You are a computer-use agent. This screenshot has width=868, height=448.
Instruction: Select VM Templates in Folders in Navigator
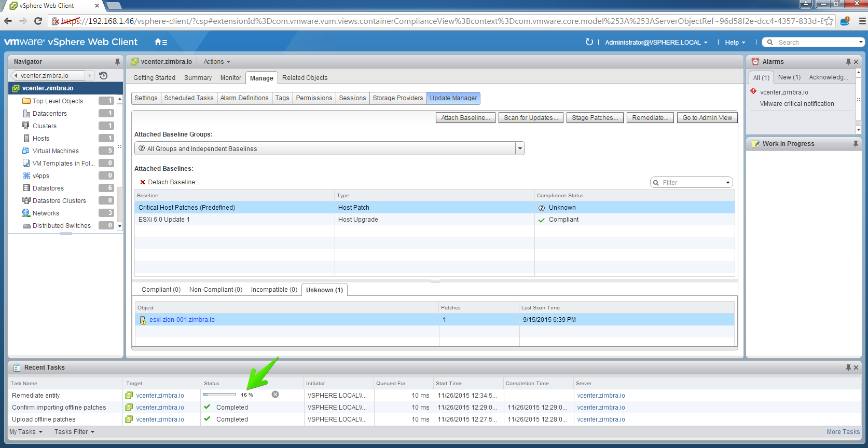(63, 164)
